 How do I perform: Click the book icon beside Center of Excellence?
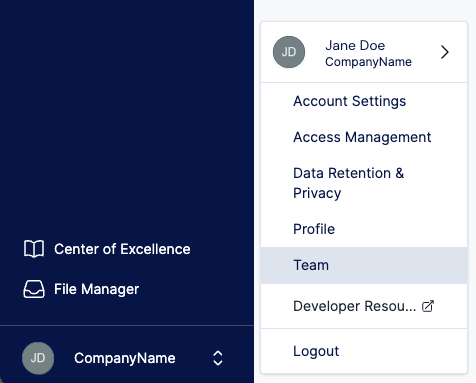tap(34, 249)
